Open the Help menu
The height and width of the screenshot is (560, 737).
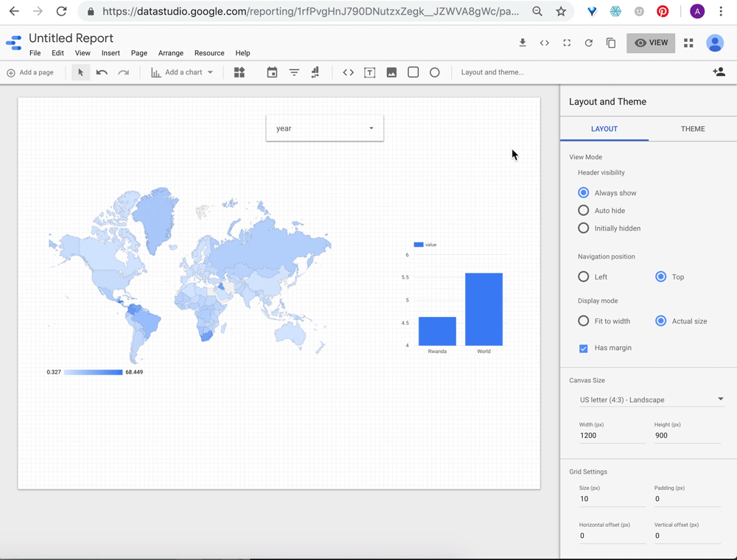pos(242,53)
